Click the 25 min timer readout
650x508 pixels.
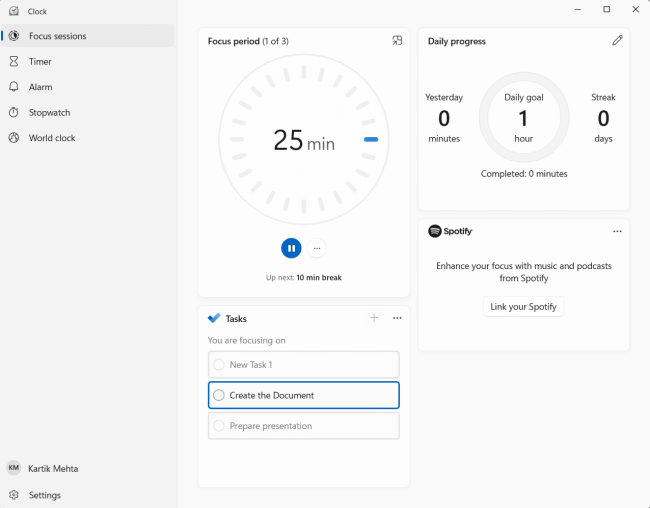click(304, 140)
